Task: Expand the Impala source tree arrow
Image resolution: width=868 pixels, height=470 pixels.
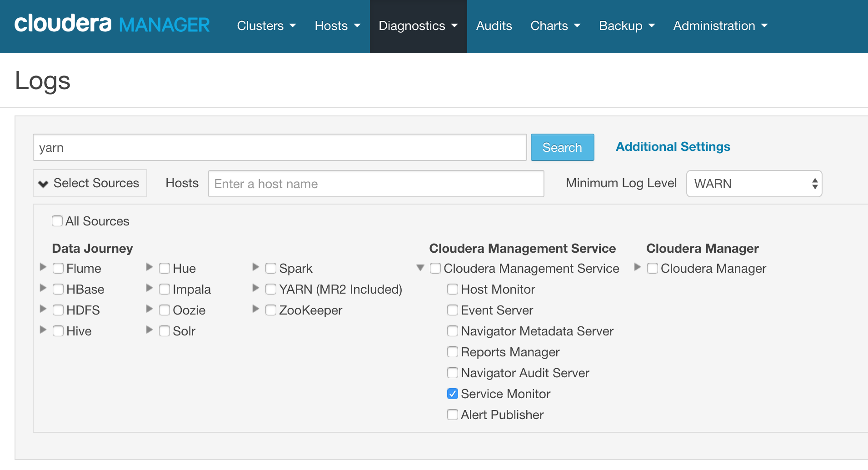Action: coord(150,288)
